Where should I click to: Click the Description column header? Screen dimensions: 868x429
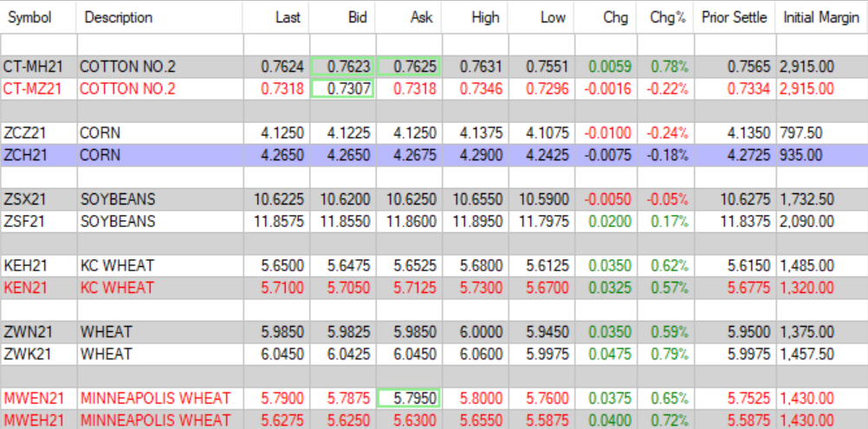coord(159,17)
